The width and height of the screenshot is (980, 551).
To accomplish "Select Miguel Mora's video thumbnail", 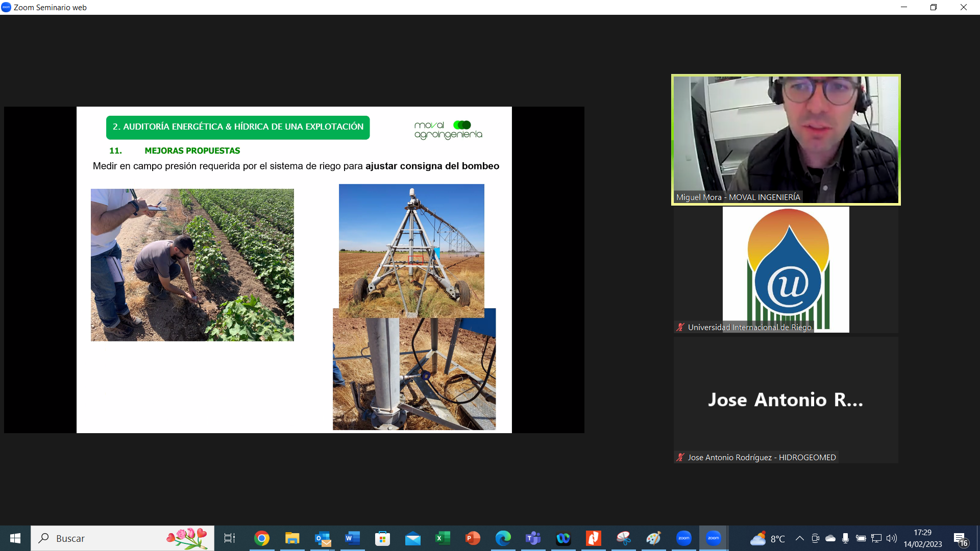I will click(786, 140).
